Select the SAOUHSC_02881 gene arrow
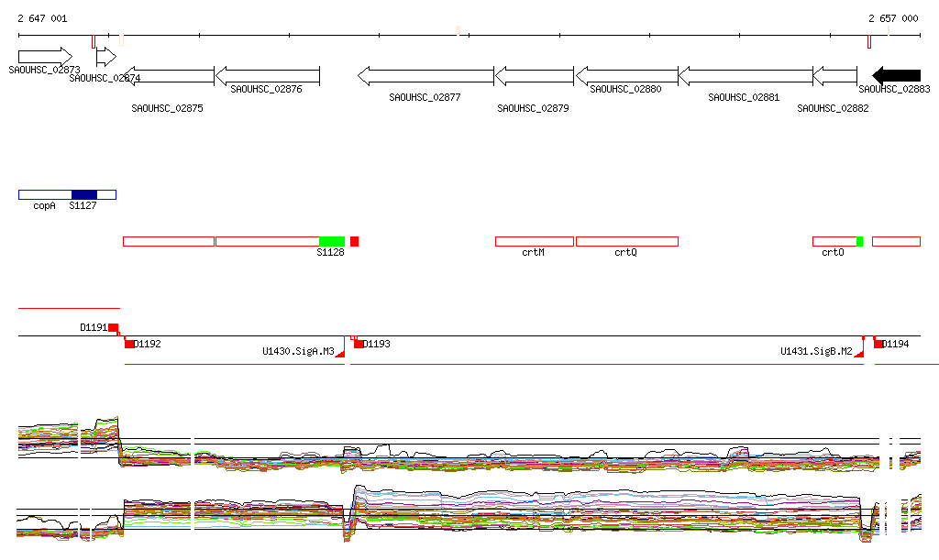Image resolution: width=939 pixels, height=560 pixels. (x=746, y=76)
